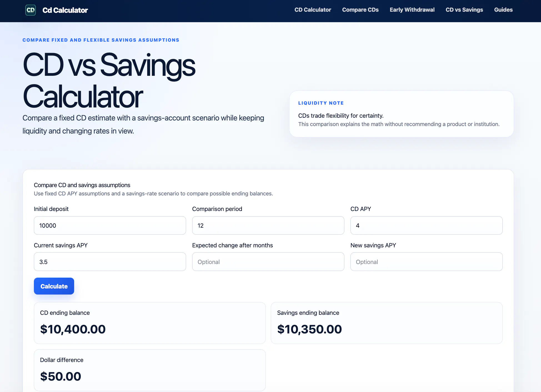Click the Initial deposit field
The height and width of the screenshot is (392, 541).
tap(110, 225)
